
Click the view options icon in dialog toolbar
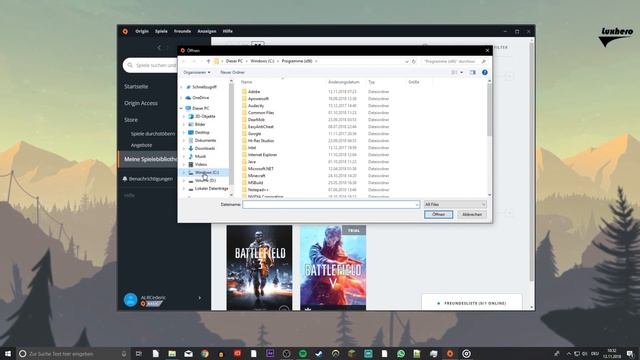tap(454, 72)
